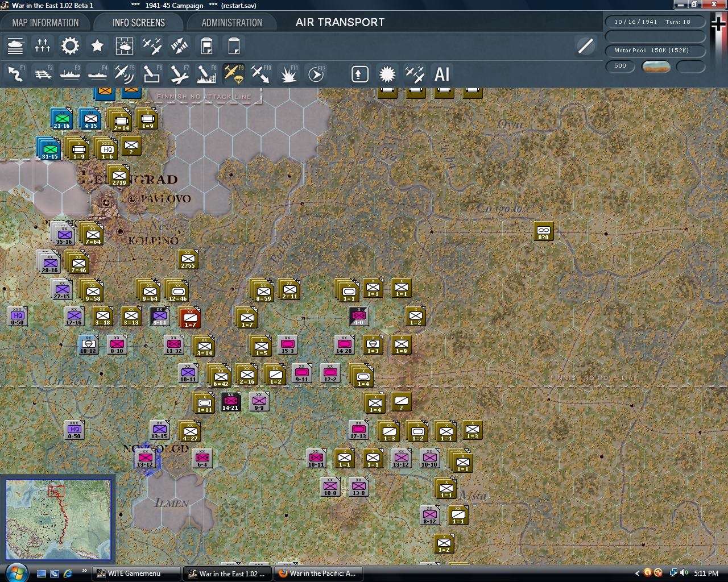Select the 13-12 unit on Novgorod
The width and height of the screenshot is (728, 582).
click(145, 458)
